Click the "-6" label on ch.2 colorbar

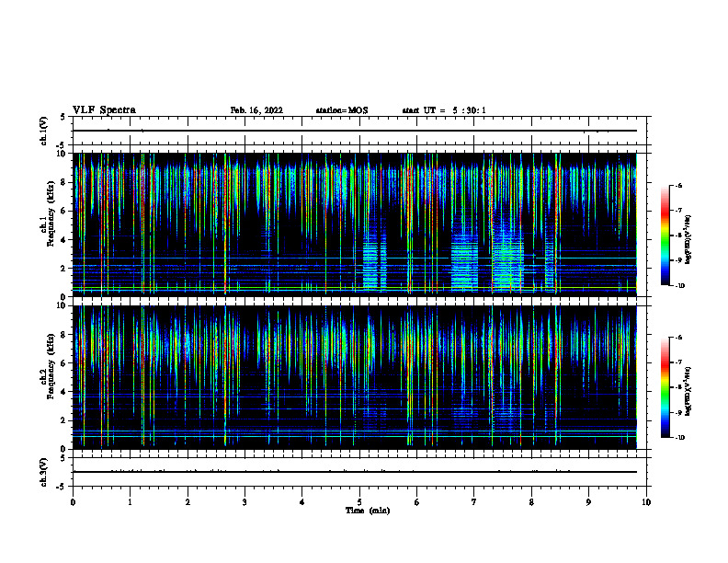coord(677,338)
